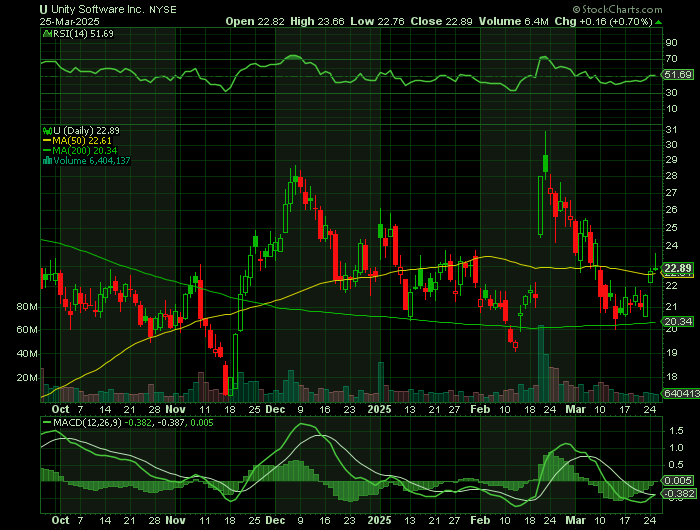Click the RSI(14) line legend icon
The height and width of the screenshot is (530, 700).
pos(47,34)
